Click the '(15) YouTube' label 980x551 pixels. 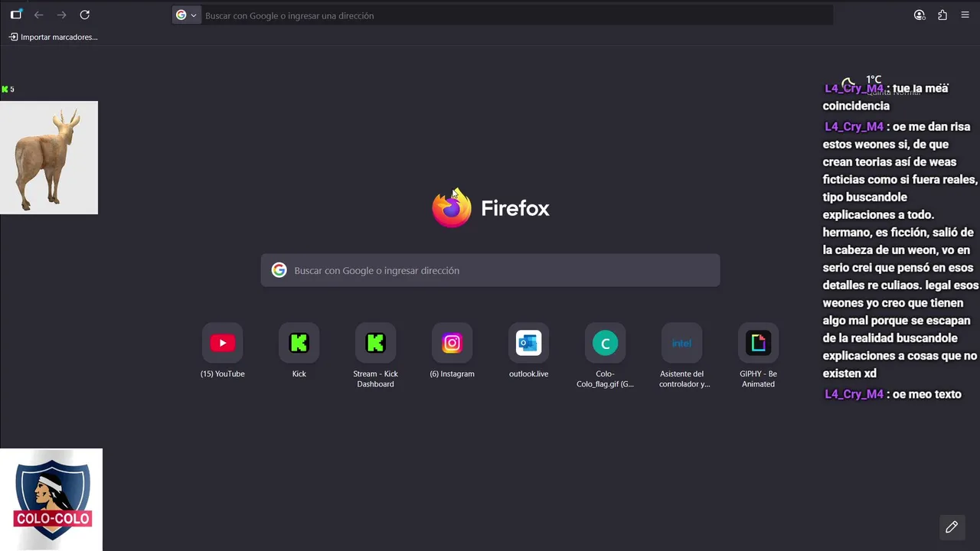point(223,374)
